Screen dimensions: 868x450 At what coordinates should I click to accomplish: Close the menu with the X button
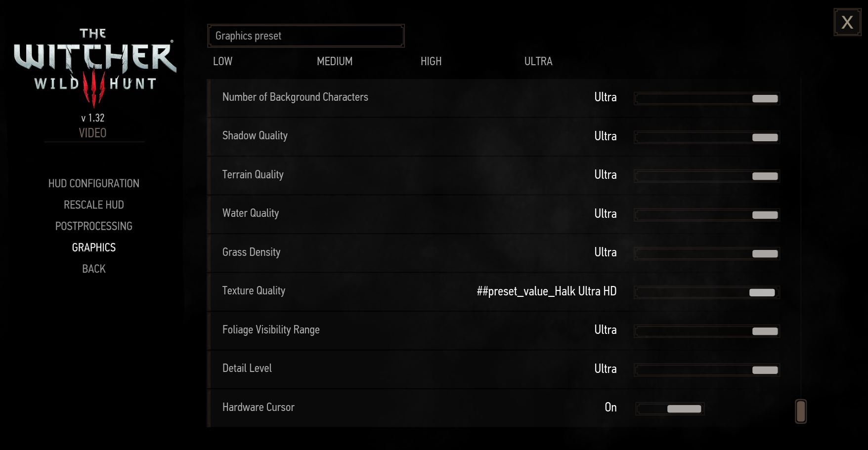pos(847,22)
